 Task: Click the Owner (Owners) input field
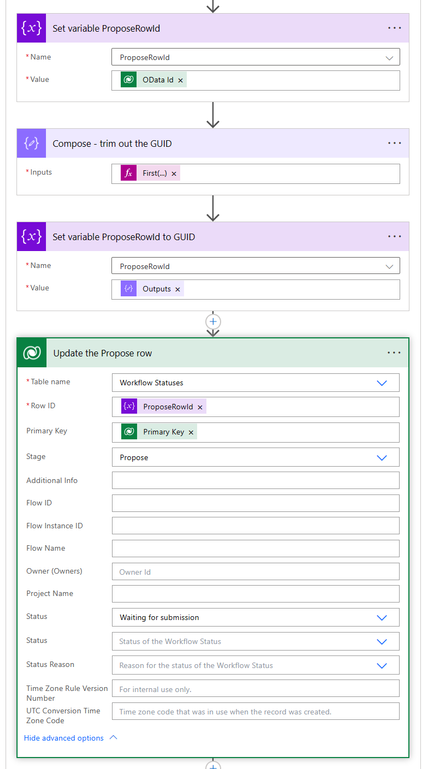[x=255, y=571]
